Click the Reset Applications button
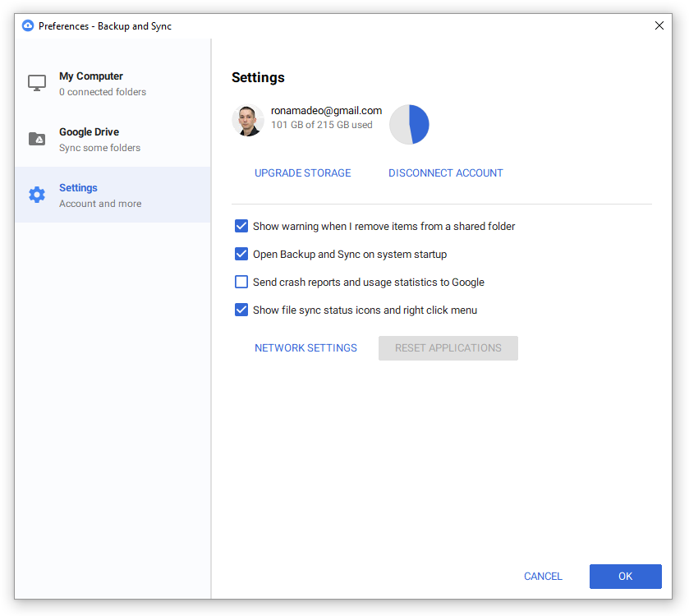The height and width of the screenshot is (616, 689). click(448, 347)
